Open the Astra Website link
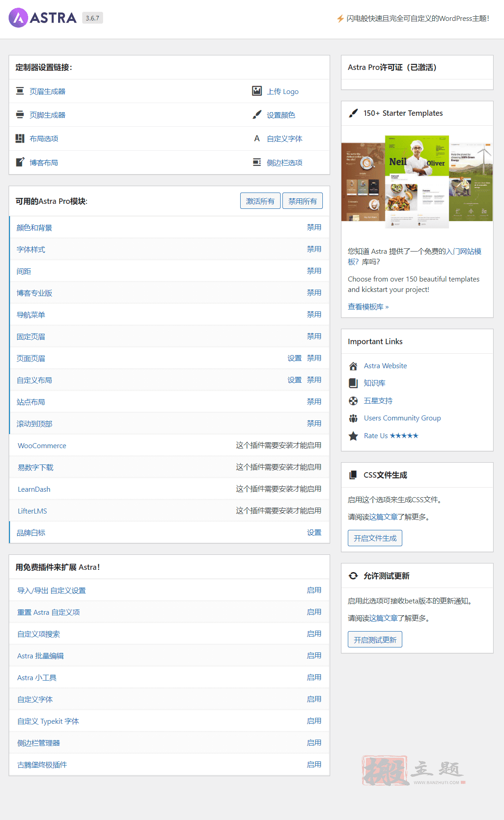 coord(385,366)
